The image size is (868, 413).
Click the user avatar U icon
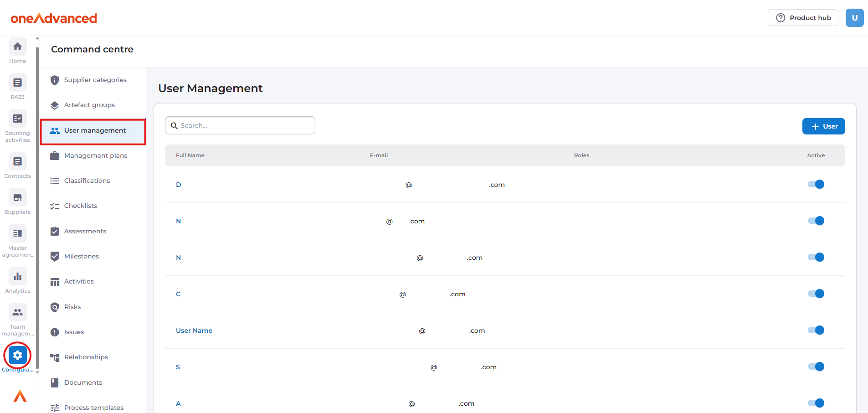[x=854, y=18]
